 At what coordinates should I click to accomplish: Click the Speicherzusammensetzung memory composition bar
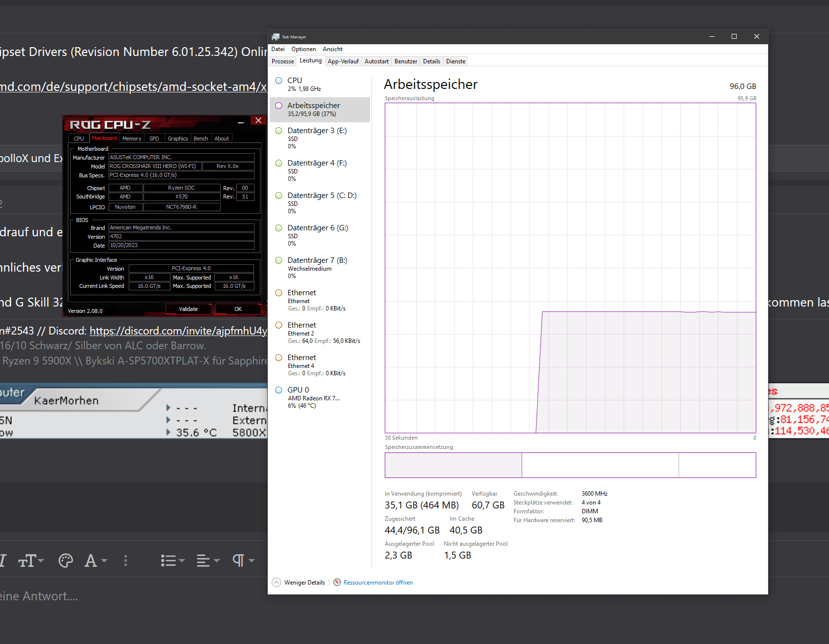(570, 465)
